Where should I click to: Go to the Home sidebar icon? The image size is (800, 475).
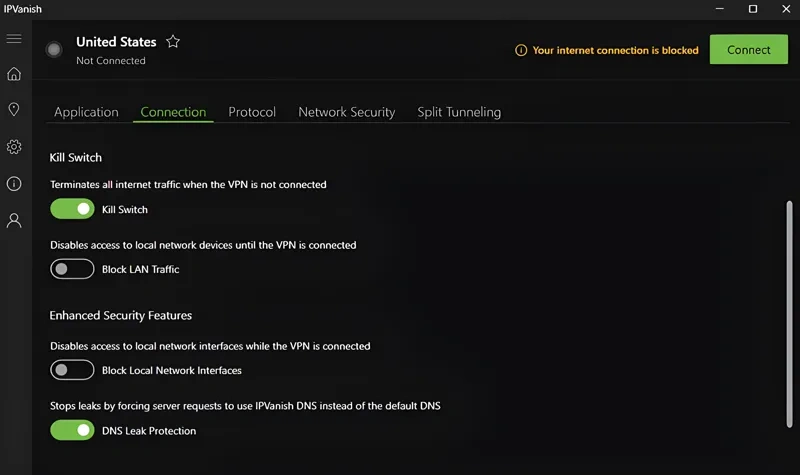(14, 74)
